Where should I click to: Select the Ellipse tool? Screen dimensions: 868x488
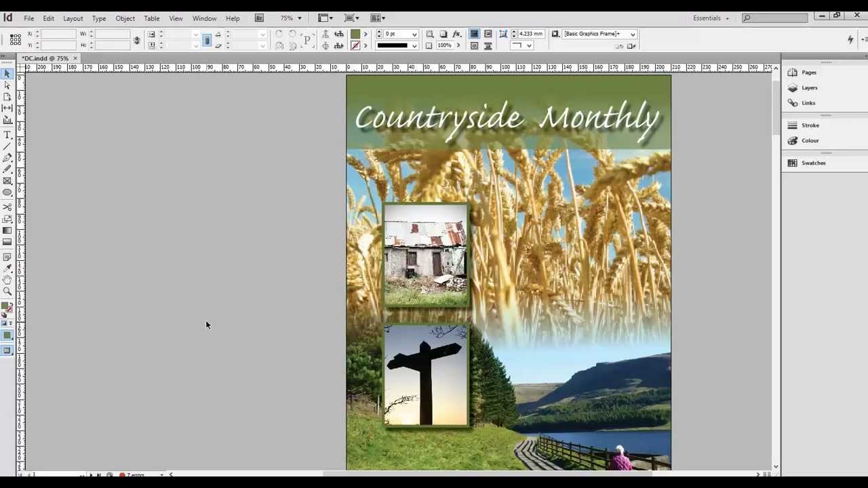click(7, 192)
